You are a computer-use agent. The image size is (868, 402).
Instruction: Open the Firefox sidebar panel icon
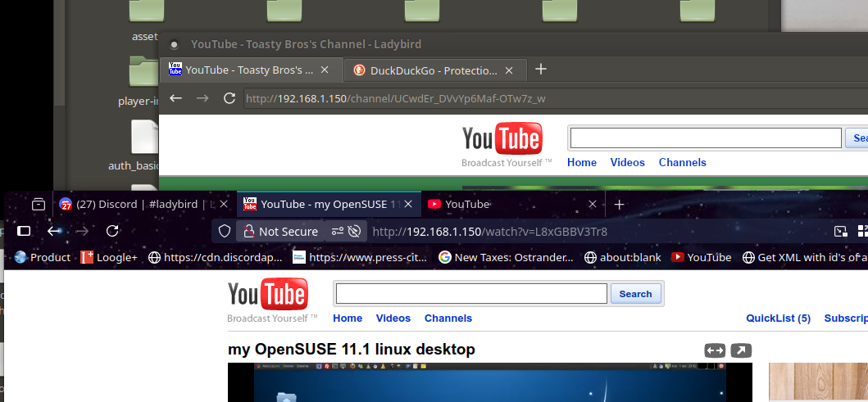24,232
